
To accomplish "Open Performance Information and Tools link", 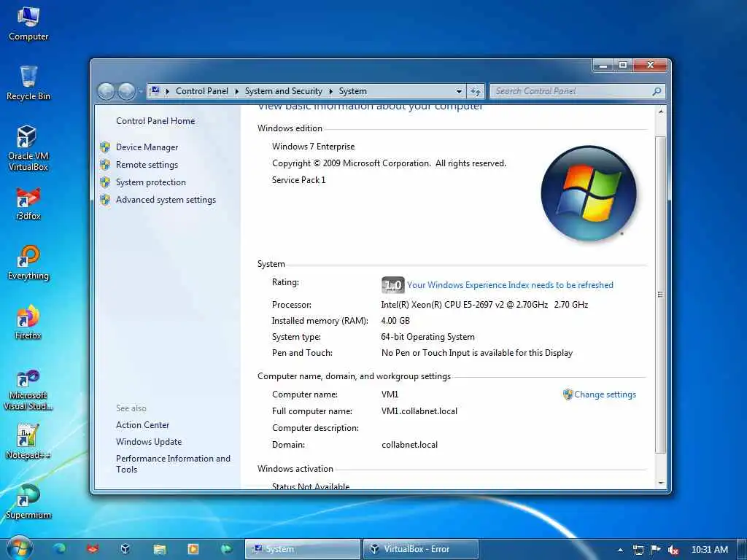I will pos(173,464).
